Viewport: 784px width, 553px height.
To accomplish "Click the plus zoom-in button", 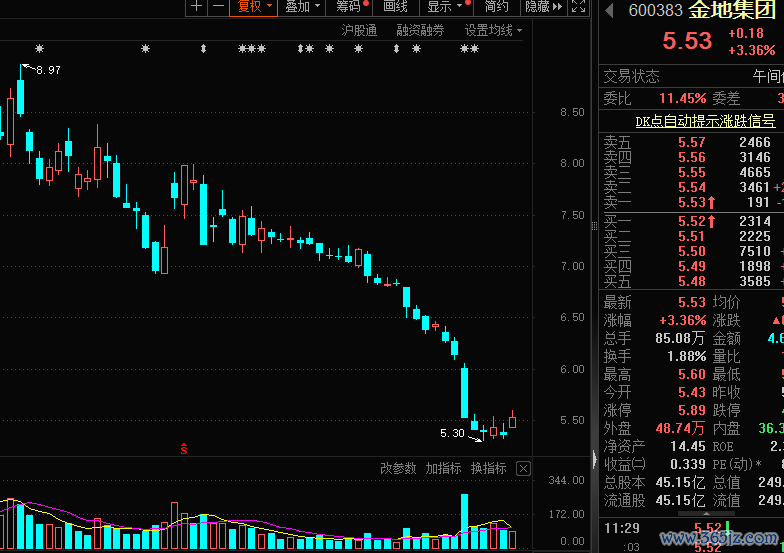I will [196, 7].
